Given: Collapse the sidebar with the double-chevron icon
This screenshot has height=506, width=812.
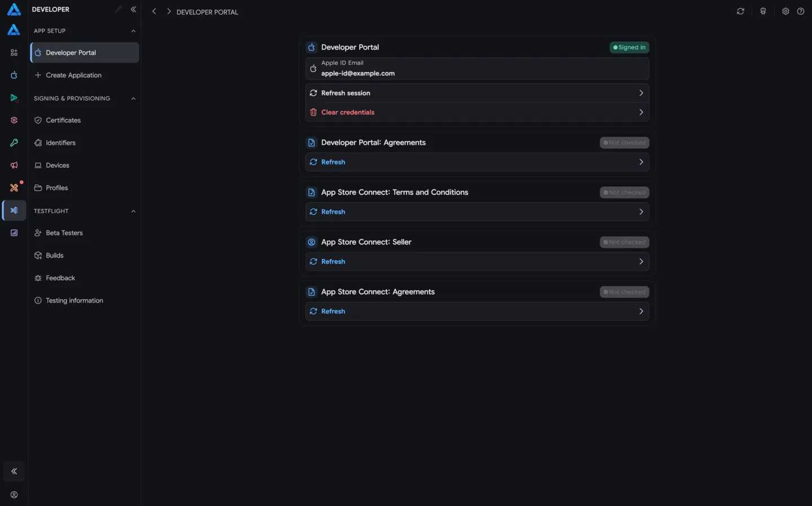Looking at the screenshot, I should 134,9.
